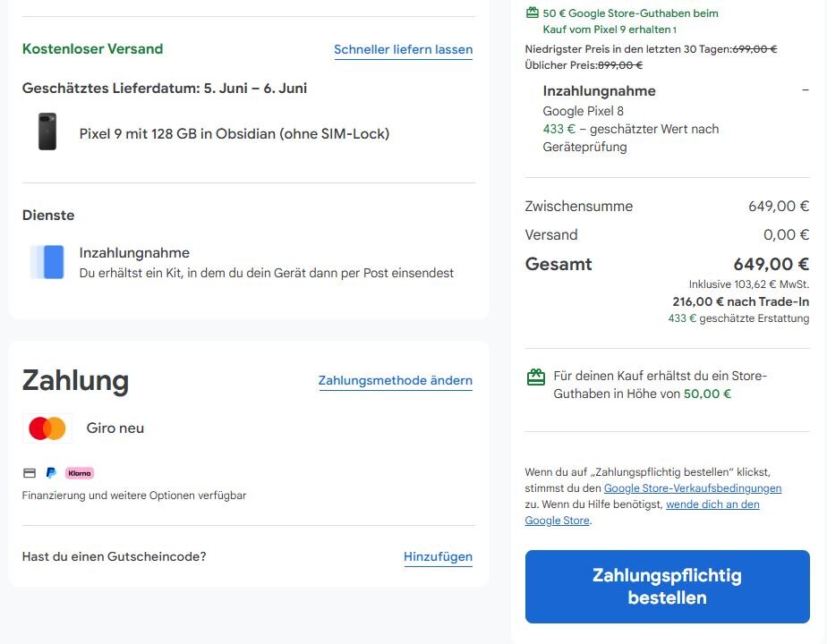The height and width of the screenshot is (644, 827).
Task: Click the PayPal payment icon
Action: pos(51,472)
